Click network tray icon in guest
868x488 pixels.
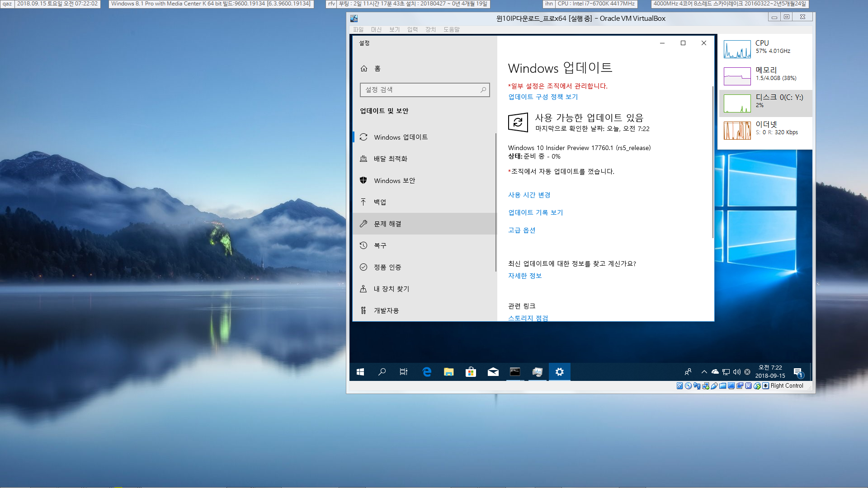pos(726,372)
